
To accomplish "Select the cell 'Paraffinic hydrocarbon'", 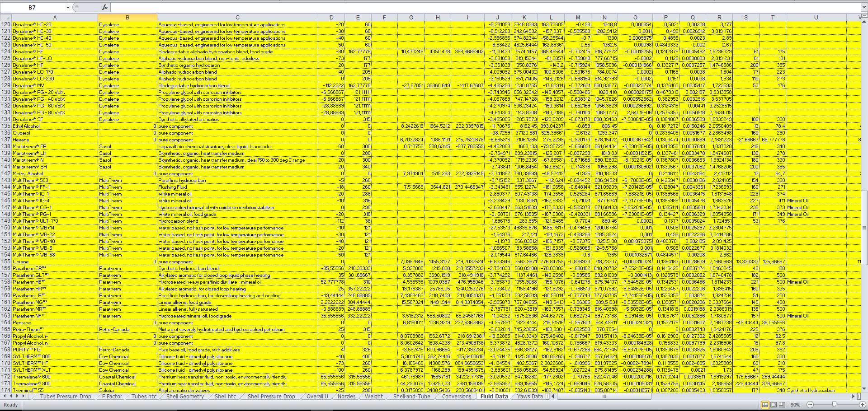I will 237,181.
